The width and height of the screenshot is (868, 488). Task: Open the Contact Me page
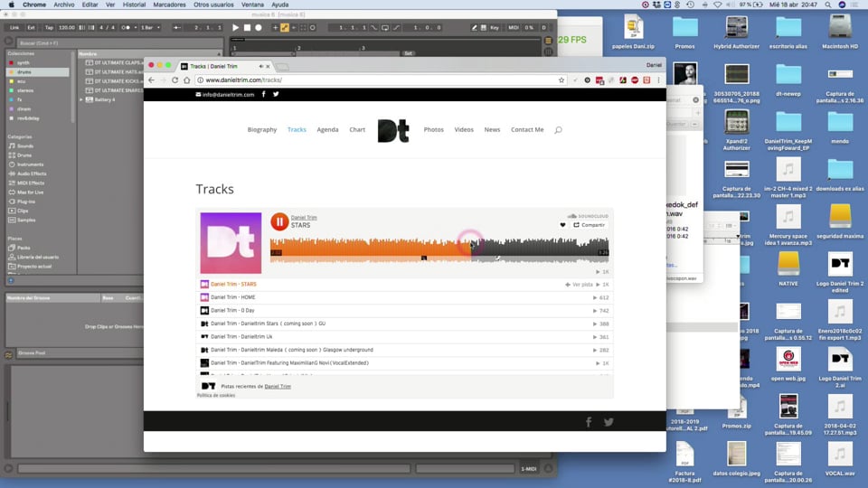click(527, 129)
